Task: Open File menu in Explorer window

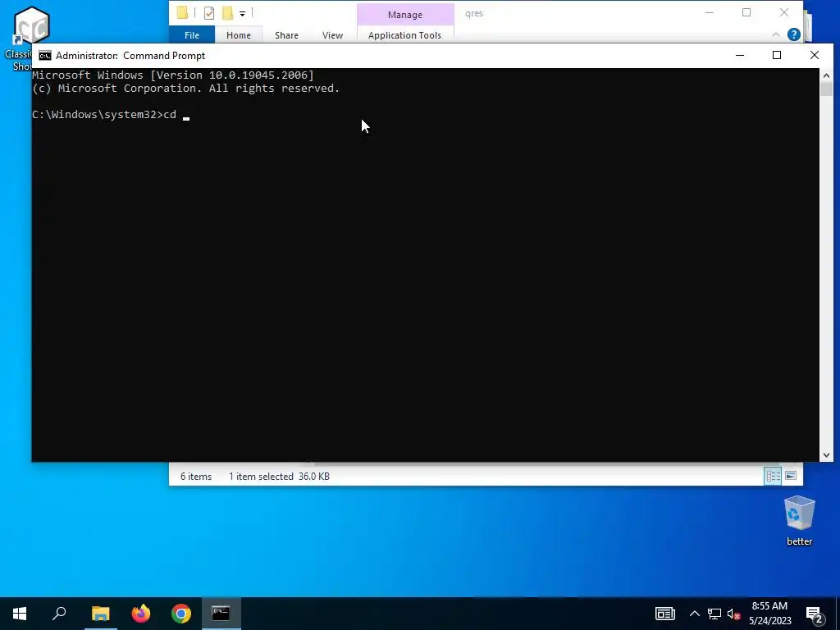Action: point(192,34)
